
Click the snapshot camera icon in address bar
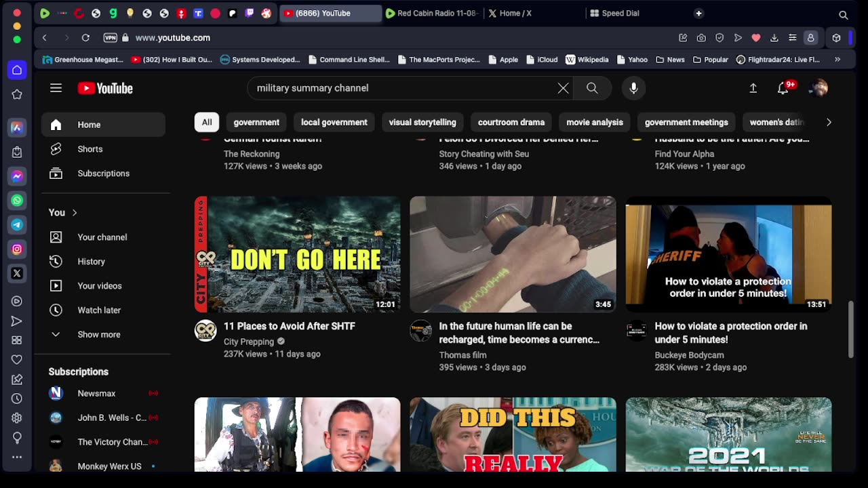click(x=701, y=38)
